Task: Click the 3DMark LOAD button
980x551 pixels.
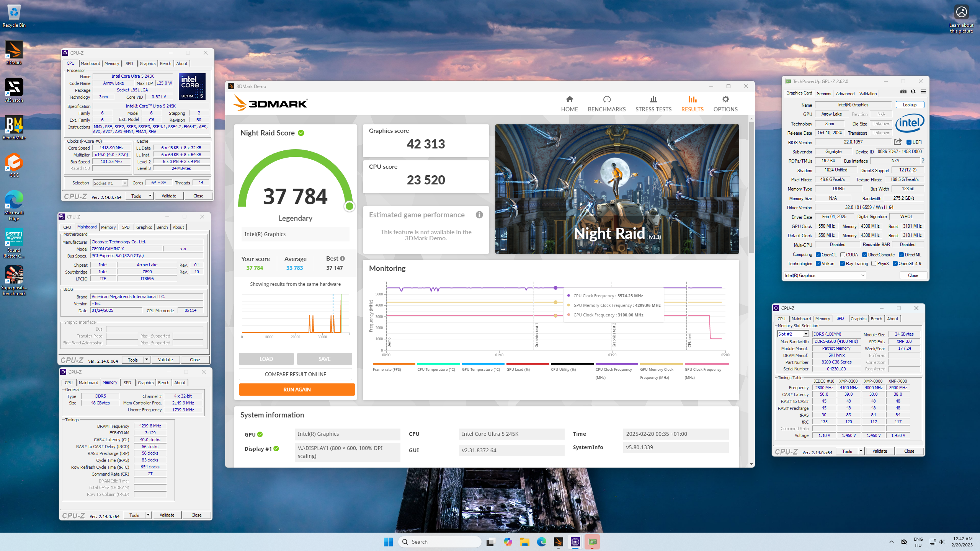Action: pyautogui.click(x=266, y=359)
